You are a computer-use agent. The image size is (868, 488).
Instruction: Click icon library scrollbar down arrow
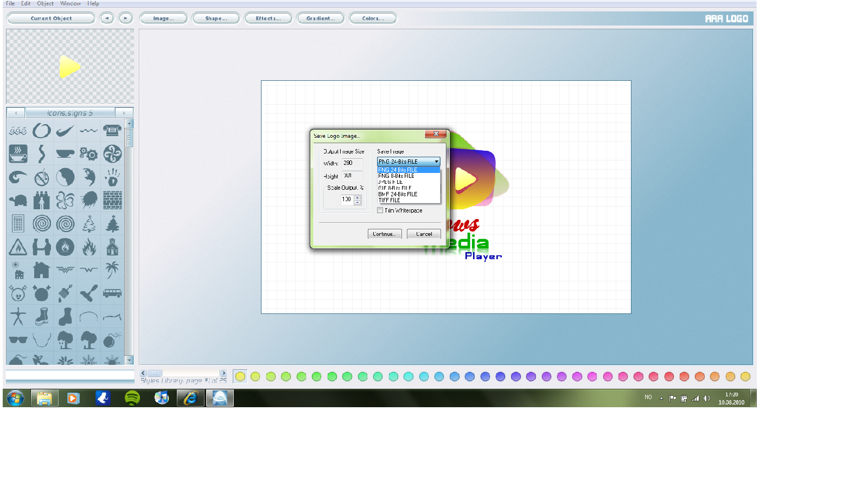click(129, 360)
